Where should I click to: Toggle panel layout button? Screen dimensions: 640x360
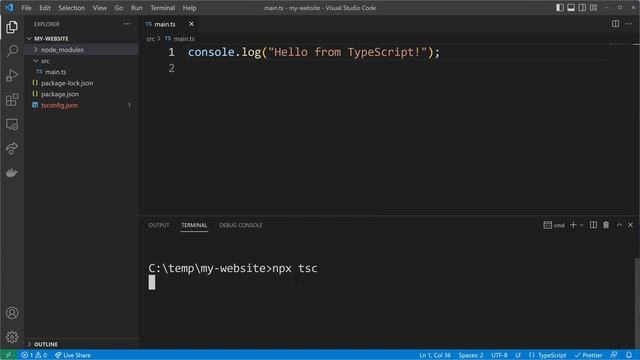click(571, 8)
